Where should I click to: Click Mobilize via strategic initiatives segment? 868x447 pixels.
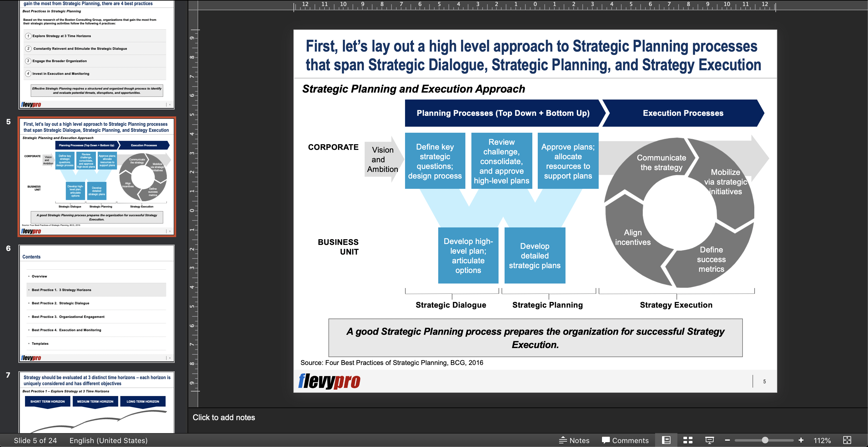(x=725, y=182)
